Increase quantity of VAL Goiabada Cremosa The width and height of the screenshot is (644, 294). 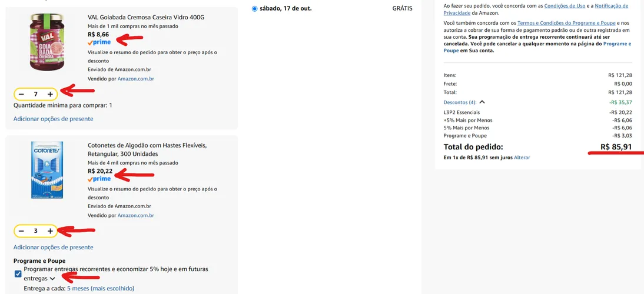click(x=50, y=94)
